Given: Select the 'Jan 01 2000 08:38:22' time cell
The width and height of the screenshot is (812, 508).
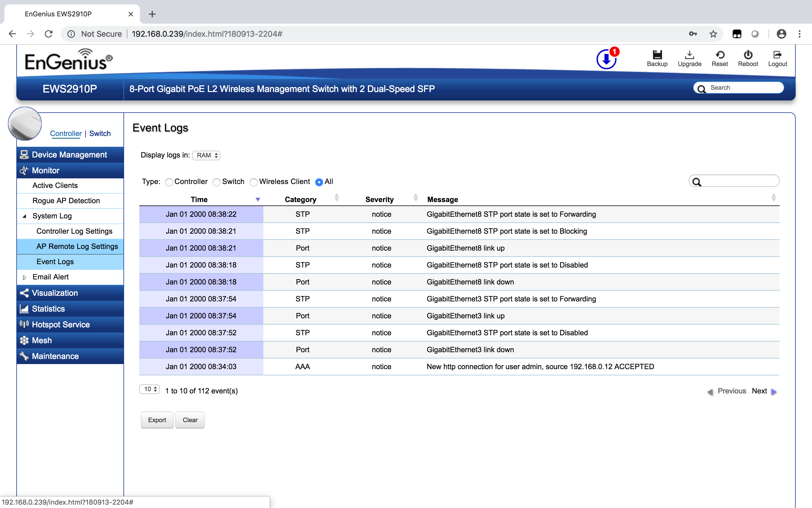Looking at the screenshot, I should tap(201, 214).
